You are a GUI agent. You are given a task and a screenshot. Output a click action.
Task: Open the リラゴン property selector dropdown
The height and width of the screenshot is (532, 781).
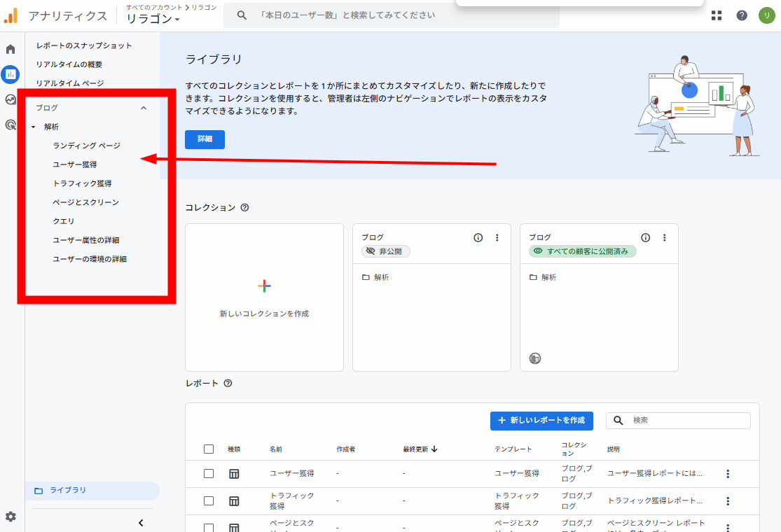pos(153,19)
